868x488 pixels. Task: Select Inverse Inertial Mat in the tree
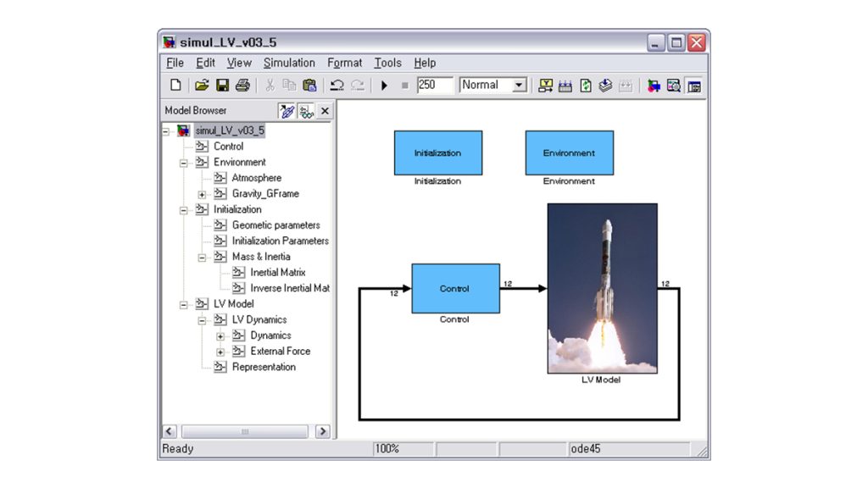pyautogui.click(x=290, y=288)
